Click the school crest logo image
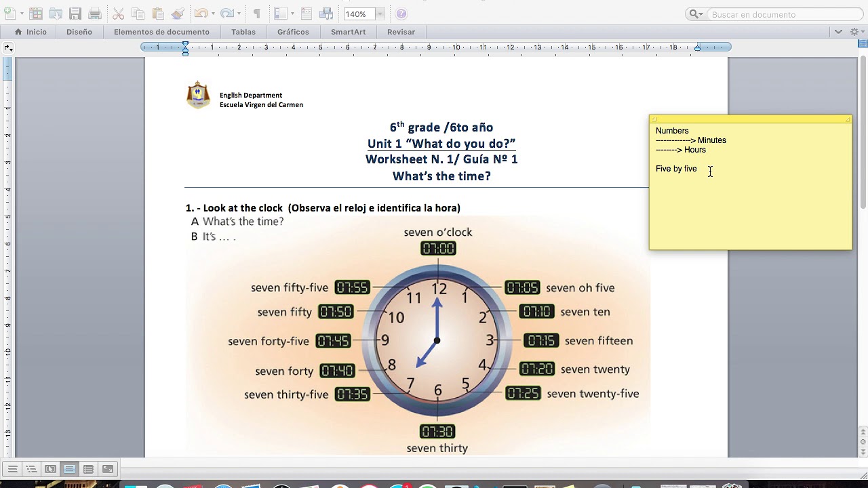This screenshot has width=868, height=488. tap(198, 96)
